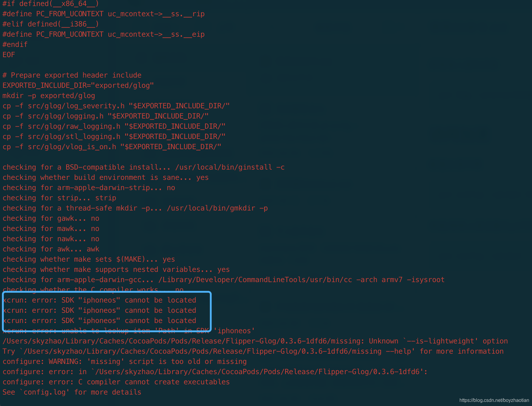Click the 'cp -f src/glog/logging.h' line
Viewport: 532px width, 406px height.
[x=106, y=116]
